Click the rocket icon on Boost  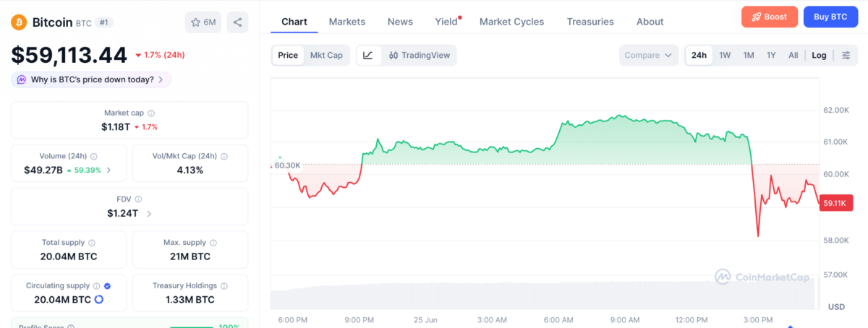tap(757, 17)
